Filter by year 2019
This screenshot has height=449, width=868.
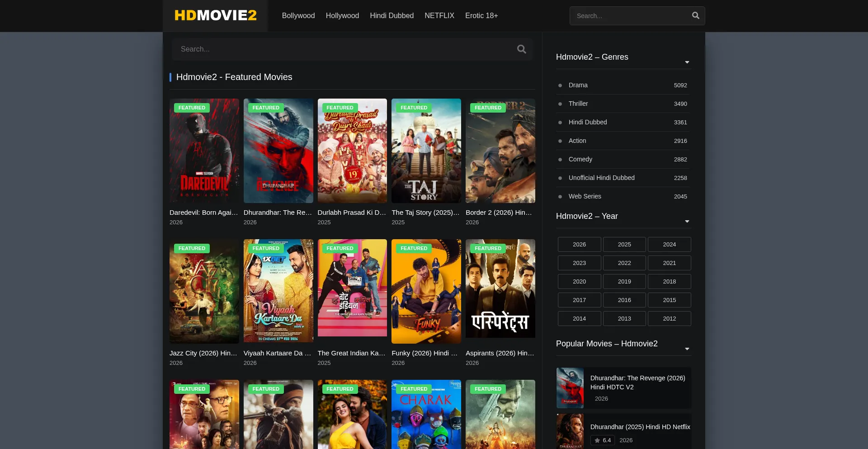(x=624, y=281)
